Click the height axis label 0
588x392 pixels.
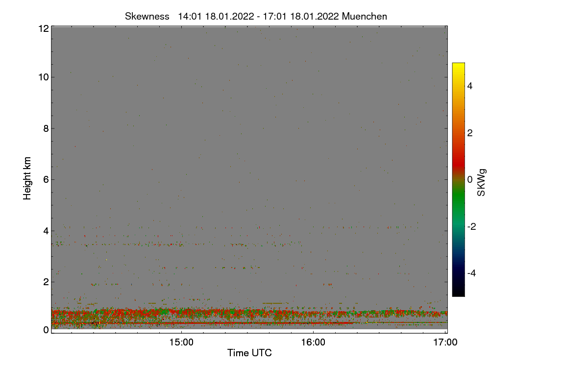tap(46, 330)
